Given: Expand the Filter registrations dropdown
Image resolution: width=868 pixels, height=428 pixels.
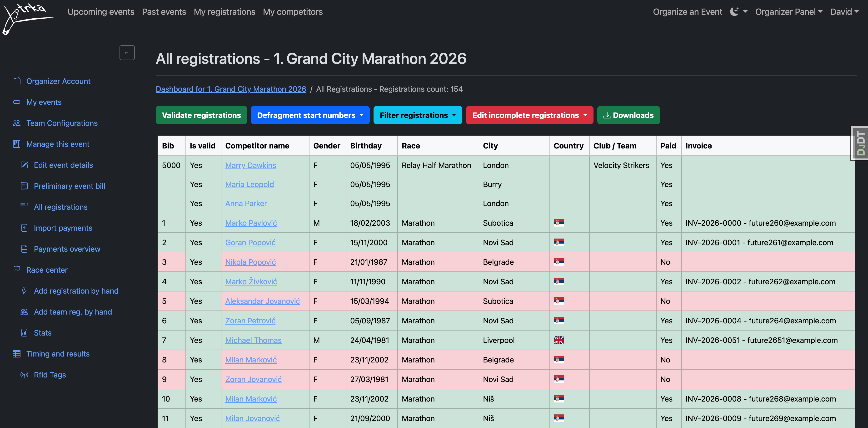Looking at the screenshot, I should pos(418,115).
